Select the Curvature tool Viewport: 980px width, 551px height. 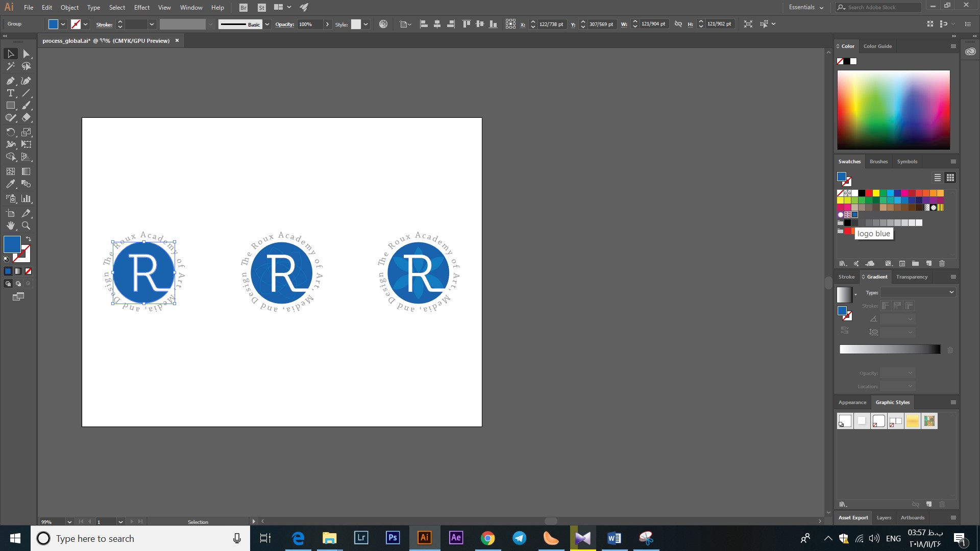[x=27, y=81]
